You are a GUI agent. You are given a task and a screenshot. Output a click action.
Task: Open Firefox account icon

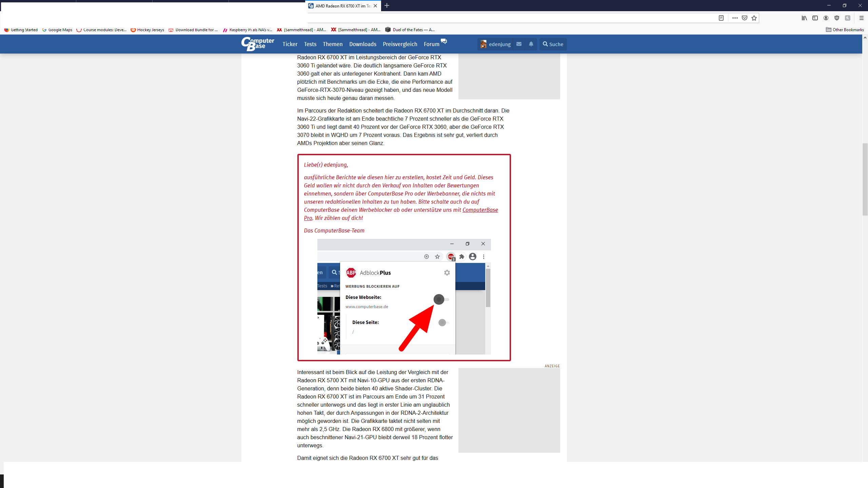826,18
